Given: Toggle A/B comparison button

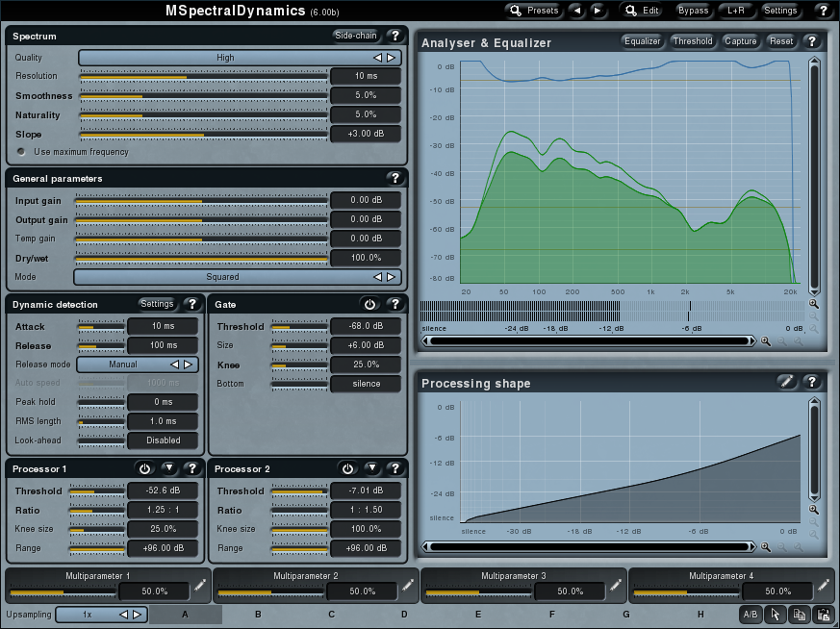Looking at the screenshot, I should point(751,615).
